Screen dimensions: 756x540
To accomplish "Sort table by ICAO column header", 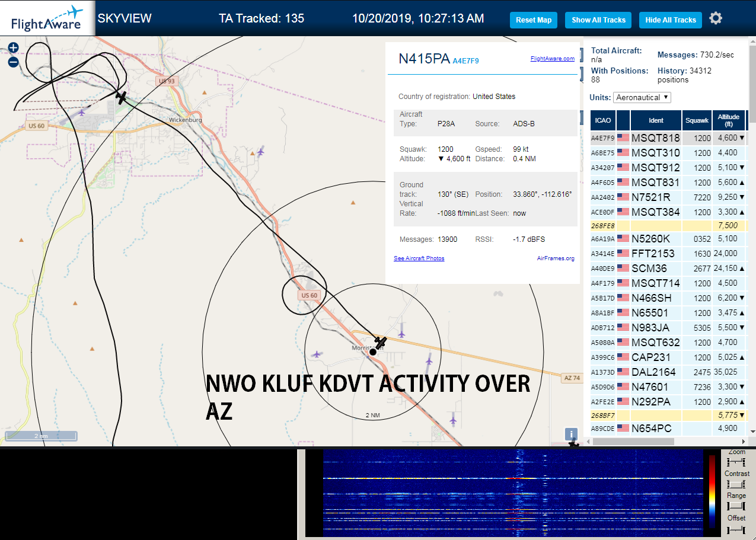I will (602, 120).
